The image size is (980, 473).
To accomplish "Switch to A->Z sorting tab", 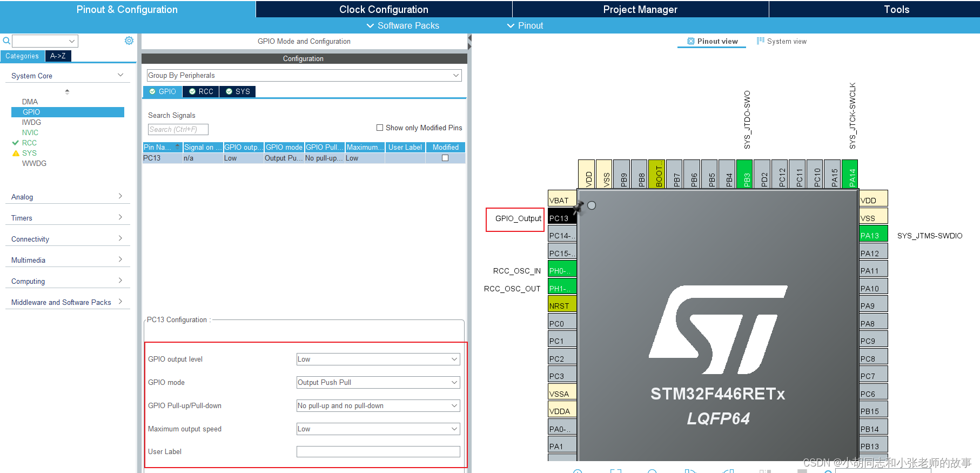I will pyautogui.click(x=58, y=56).
